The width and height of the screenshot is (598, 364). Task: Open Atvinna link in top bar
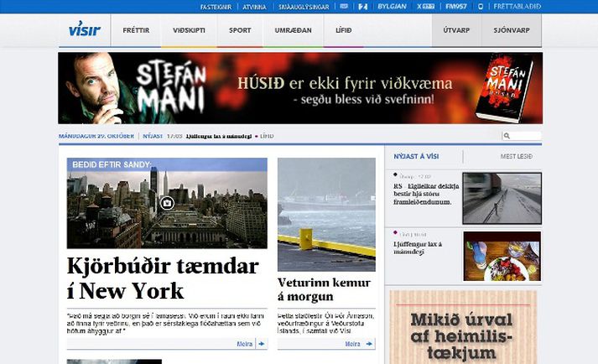coord(254,7)
